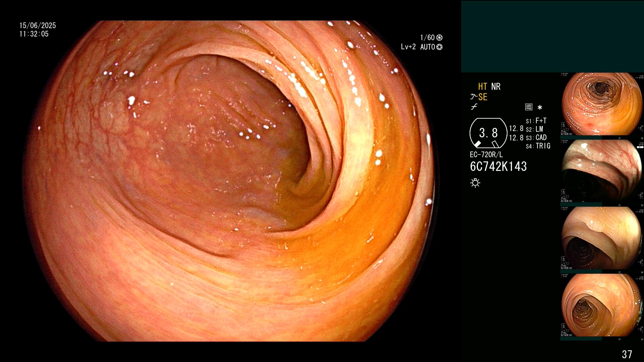Click the upper 12.8 diameter value
Screen dimensions: 644x362
point(516,129)
